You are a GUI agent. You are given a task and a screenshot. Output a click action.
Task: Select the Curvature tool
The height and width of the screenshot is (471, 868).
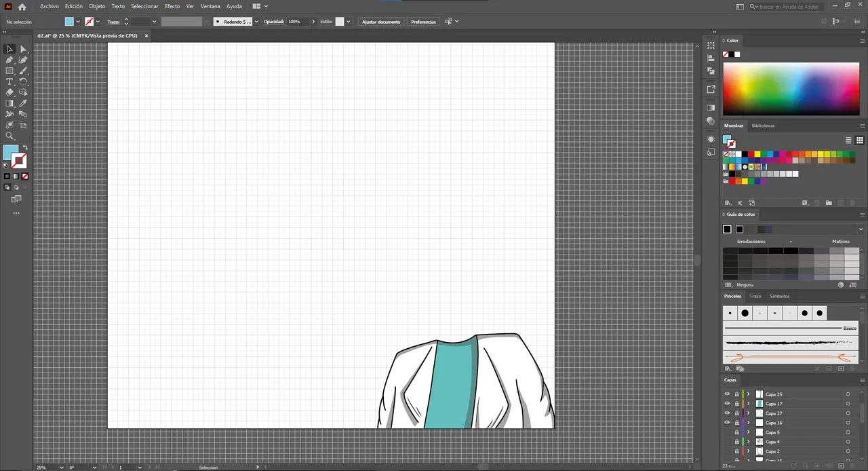23,60
